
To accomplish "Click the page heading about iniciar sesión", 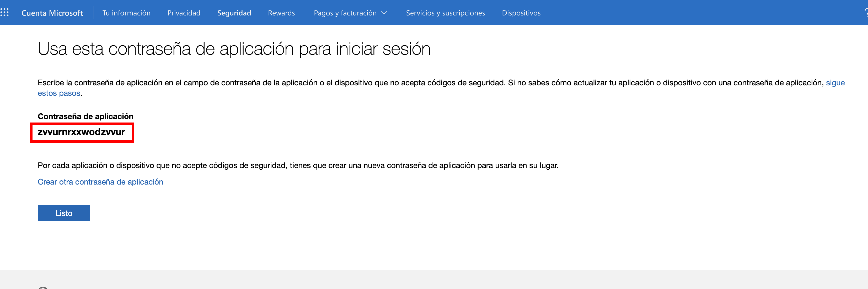I will point(234,49).
